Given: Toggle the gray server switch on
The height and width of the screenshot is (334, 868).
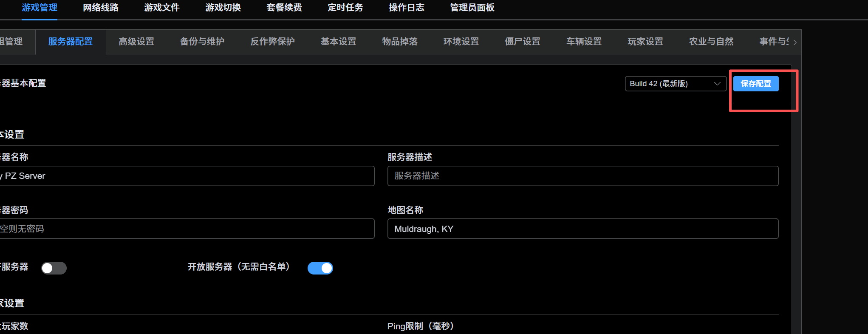Looking at the screenshot, I should (x=54, y=268).
